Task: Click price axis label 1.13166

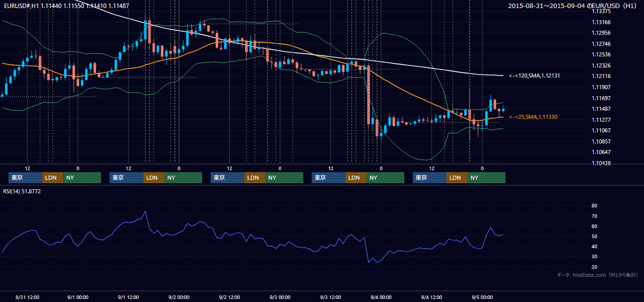Action: coord(601,22)
